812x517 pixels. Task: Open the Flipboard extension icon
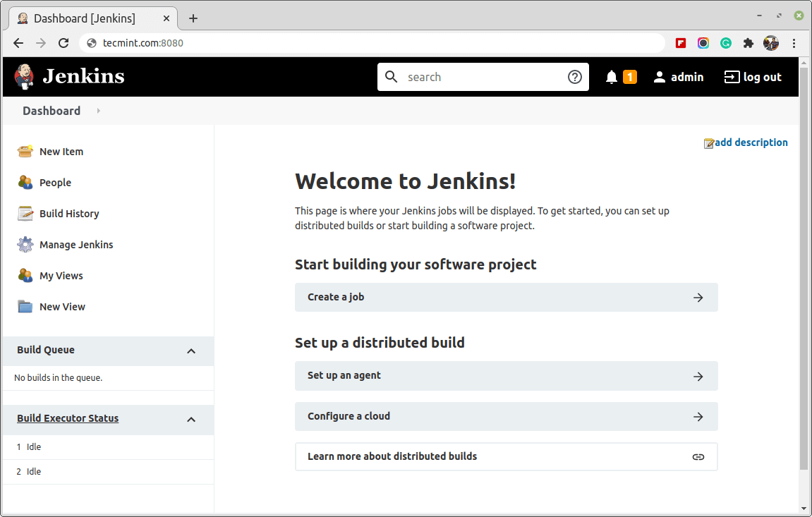(681, 43)
